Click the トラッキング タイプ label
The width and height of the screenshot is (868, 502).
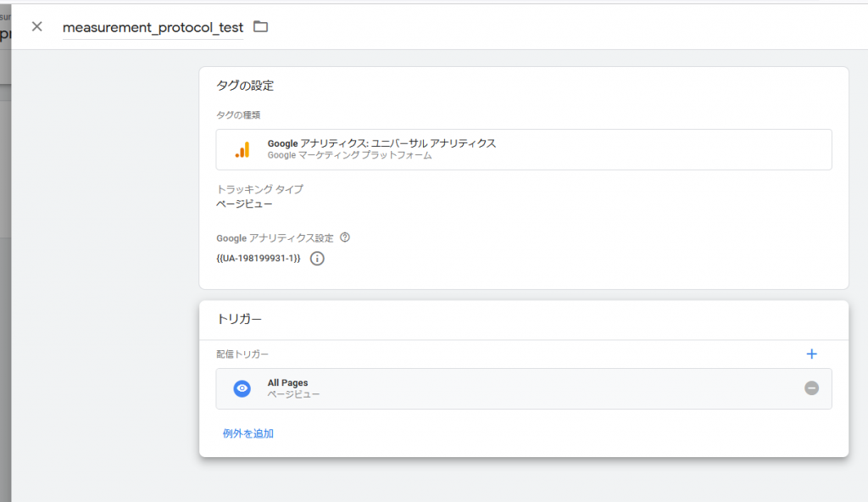click(x=259, y=189)
